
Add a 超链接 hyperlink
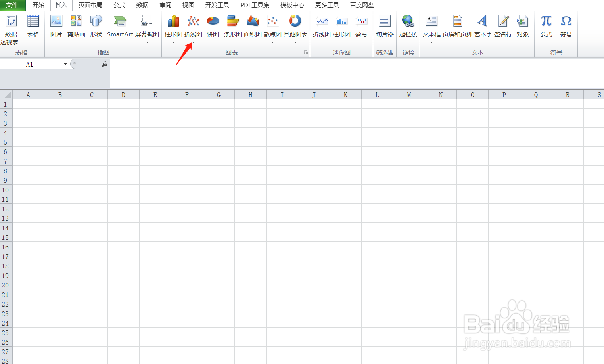tap(408, 27)
